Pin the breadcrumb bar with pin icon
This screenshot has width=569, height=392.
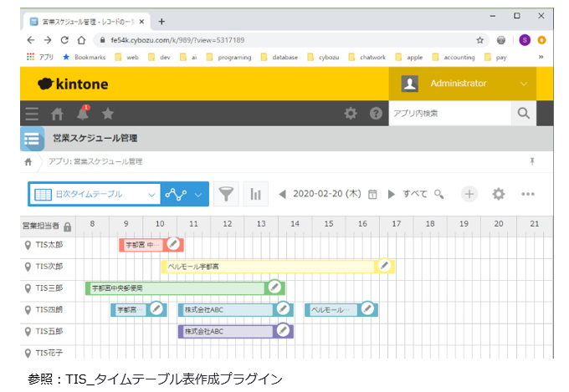click(532, 161)
